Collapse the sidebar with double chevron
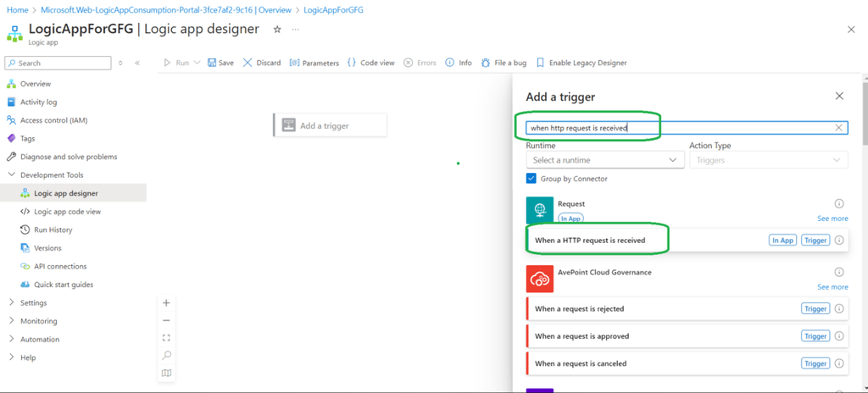 tap(137, 64)
